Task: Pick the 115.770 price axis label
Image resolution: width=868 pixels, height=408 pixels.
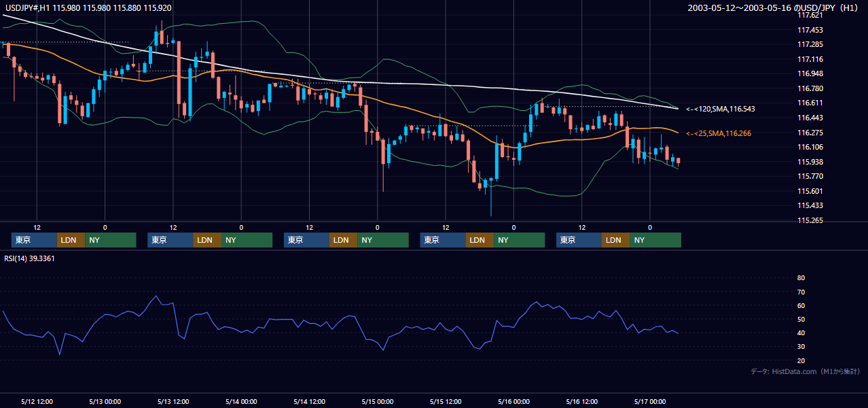Action: coord(810,176)
